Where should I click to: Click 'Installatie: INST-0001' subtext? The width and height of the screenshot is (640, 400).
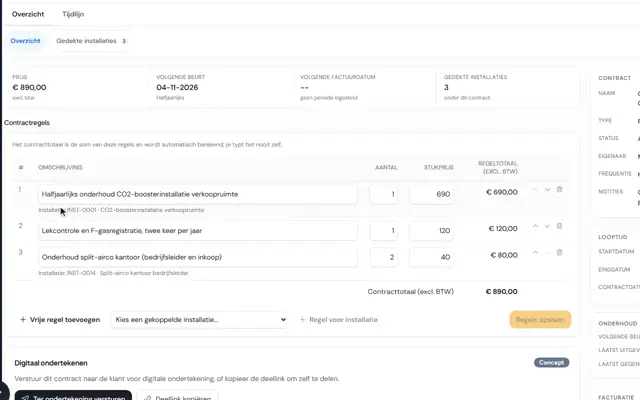(121, 210)
